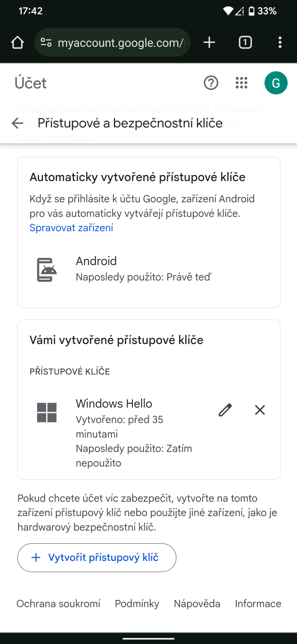This screenshot has width=297, height=644.
Task: Open Informace footer link
Action: click(258, 603)
